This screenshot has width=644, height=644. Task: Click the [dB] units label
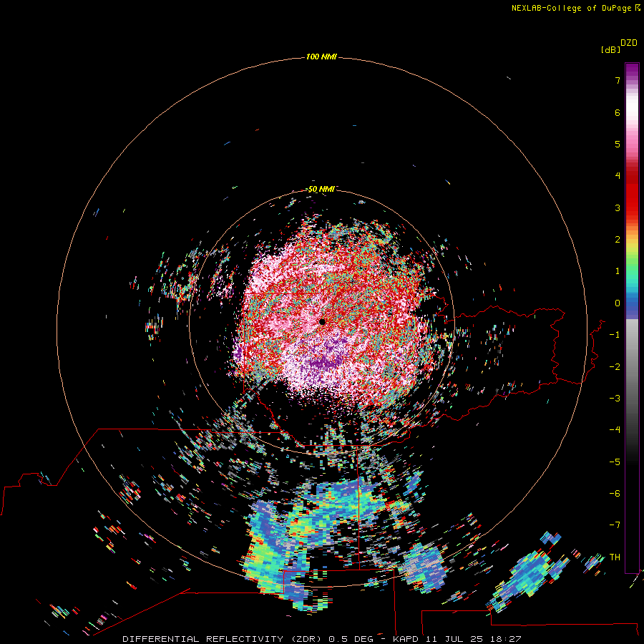coord(610,49)
